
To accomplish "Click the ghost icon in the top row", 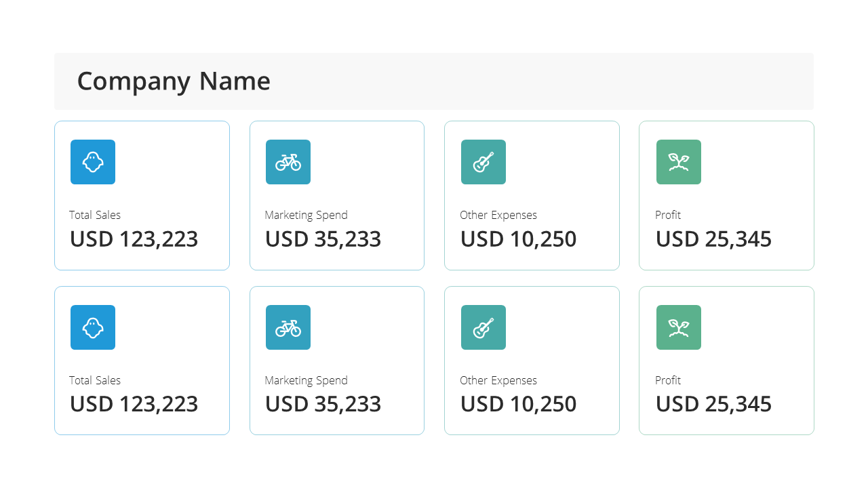I will (x=93, y=162).
